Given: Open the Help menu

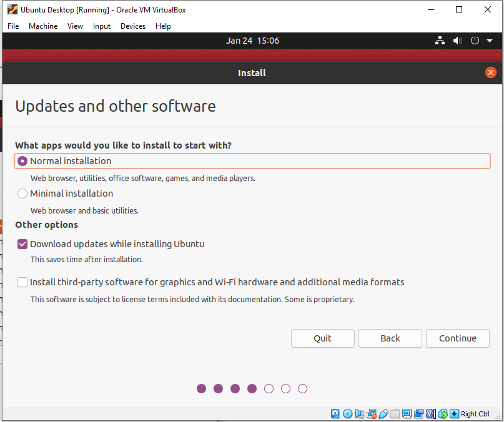Looking at the screenshot, I should 163,26.
